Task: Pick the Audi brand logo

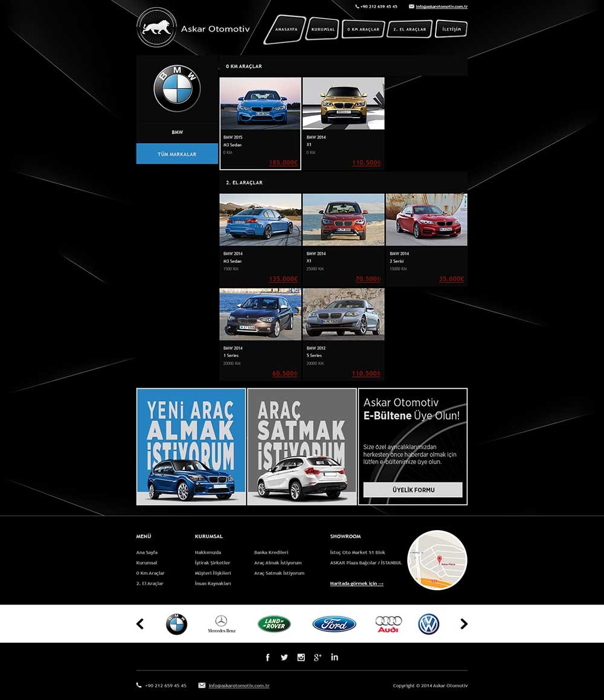Action: pos(388,624)
